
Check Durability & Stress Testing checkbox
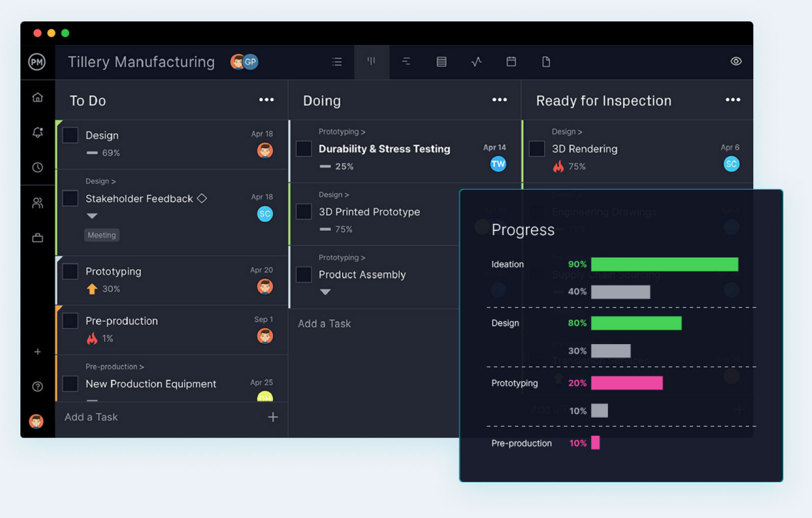(303, 149)
